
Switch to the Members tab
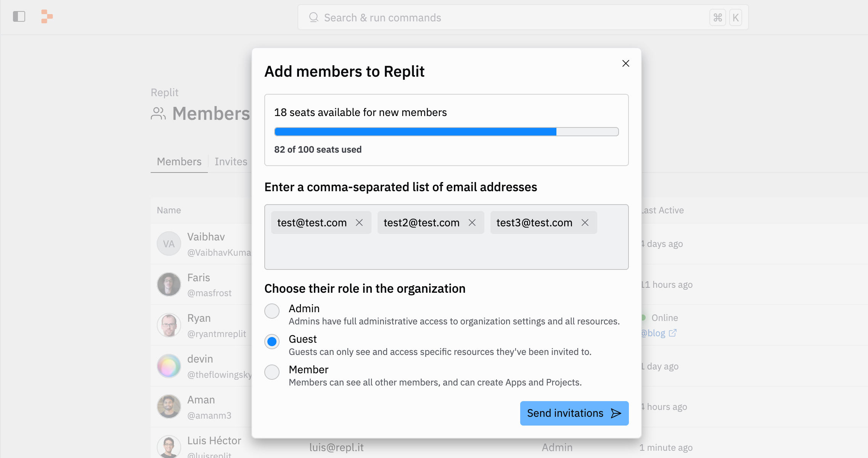click(x=179, y=162)
